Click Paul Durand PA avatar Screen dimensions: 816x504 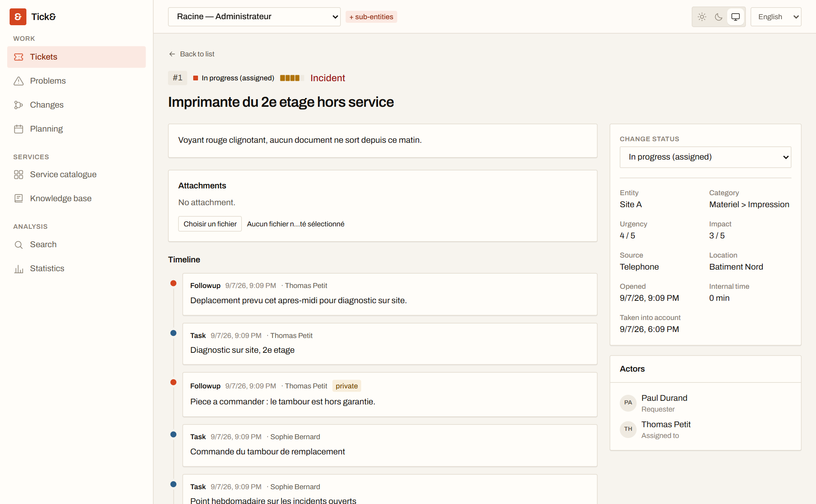coord(628,402)
